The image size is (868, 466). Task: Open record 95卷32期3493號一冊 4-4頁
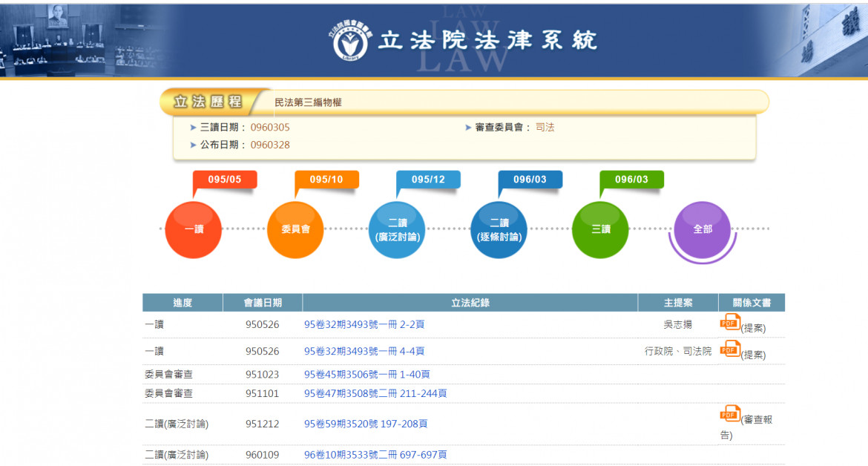(x=364, y=352)
